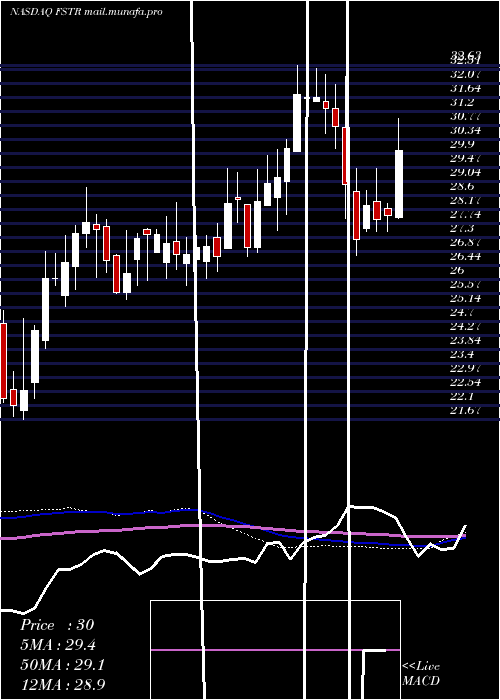Click the 32.07 price level label
This screenshot has width=500, height=700.
click(x=465, y=74)
